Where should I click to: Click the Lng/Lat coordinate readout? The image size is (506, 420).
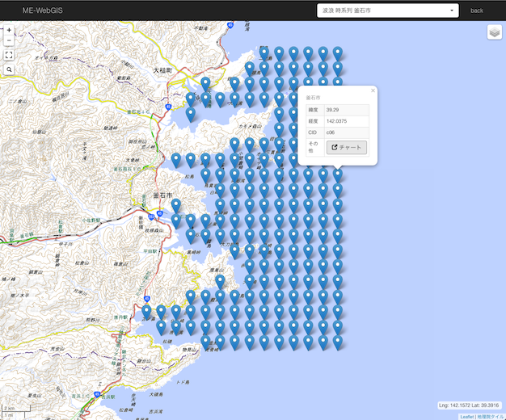tap(468, 405)
